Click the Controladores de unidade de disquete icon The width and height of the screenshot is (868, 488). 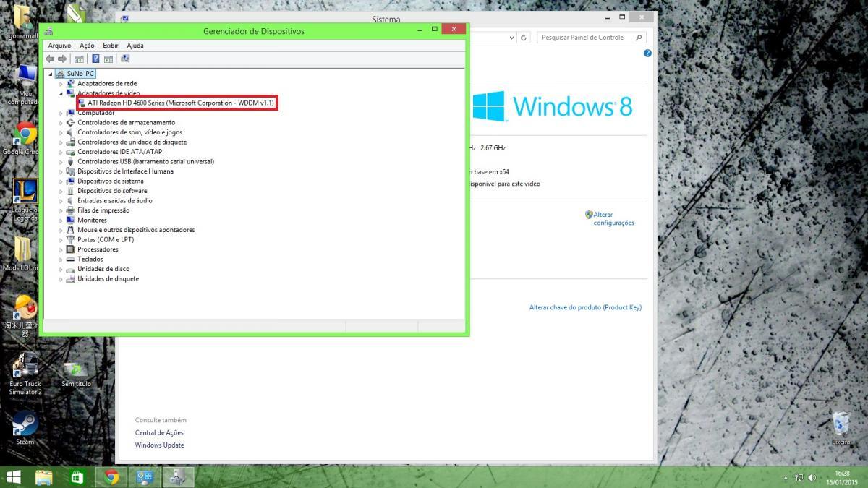pos(70,142)
